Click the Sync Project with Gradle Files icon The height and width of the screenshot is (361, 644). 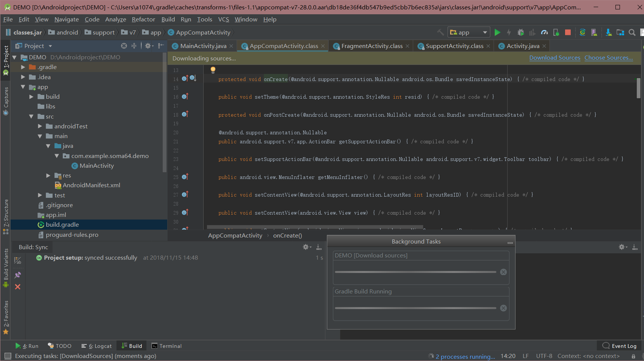click(582, 33)
